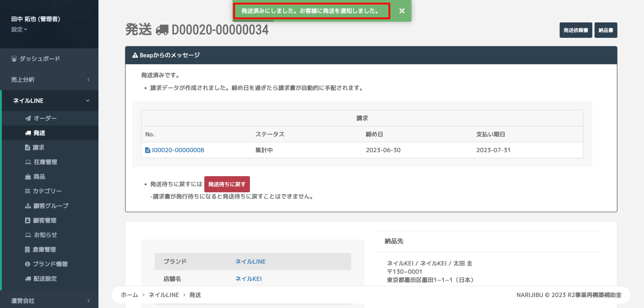The height and width of the screenshot is (308, 644).
Task: Open カテゴリー using the list icon
Action: (x=28, y=191)
